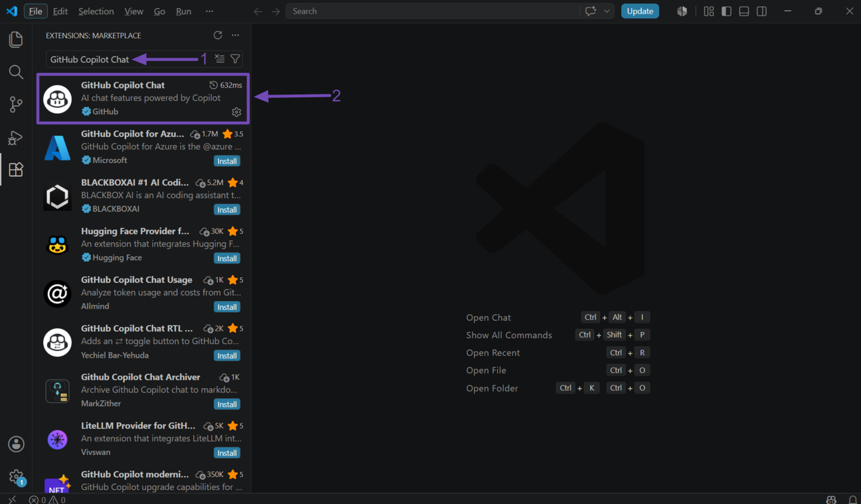Open Problems errors and warnings indicator
The width and height of the screenshot is (861, 504).
47,499
